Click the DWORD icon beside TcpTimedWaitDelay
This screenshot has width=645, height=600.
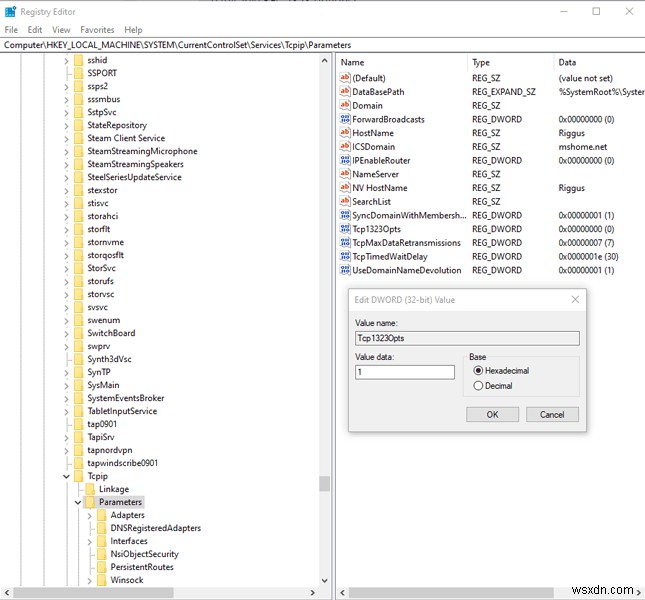point(345,256)
